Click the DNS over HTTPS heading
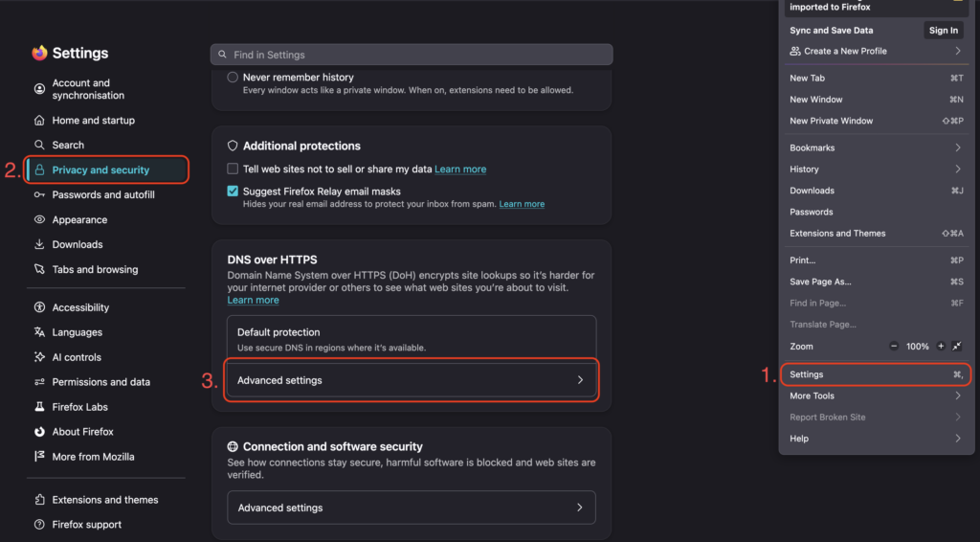 pyautogui.click(x=272, y=260)
